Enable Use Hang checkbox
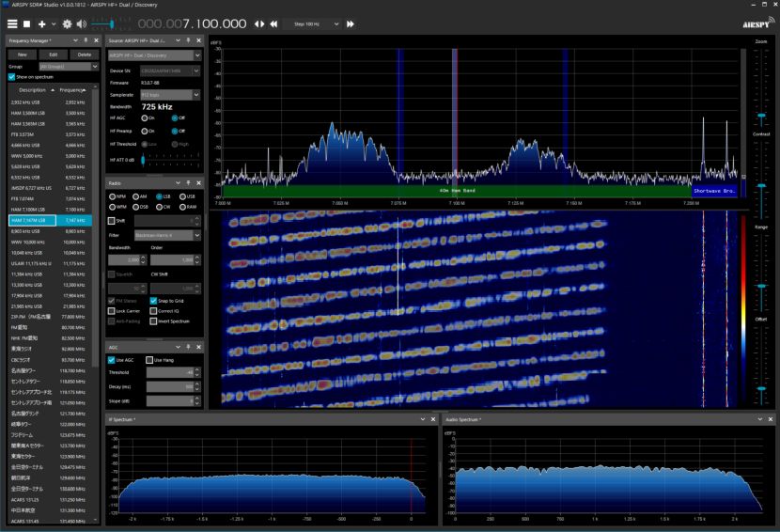The image size is (780, 532). (149, 360)
